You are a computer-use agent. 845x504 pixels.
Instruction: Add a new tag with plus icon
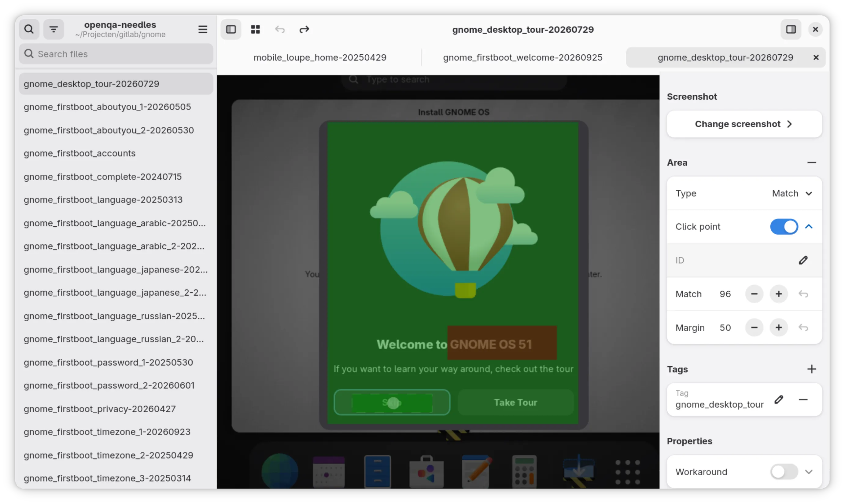point(811,369)
